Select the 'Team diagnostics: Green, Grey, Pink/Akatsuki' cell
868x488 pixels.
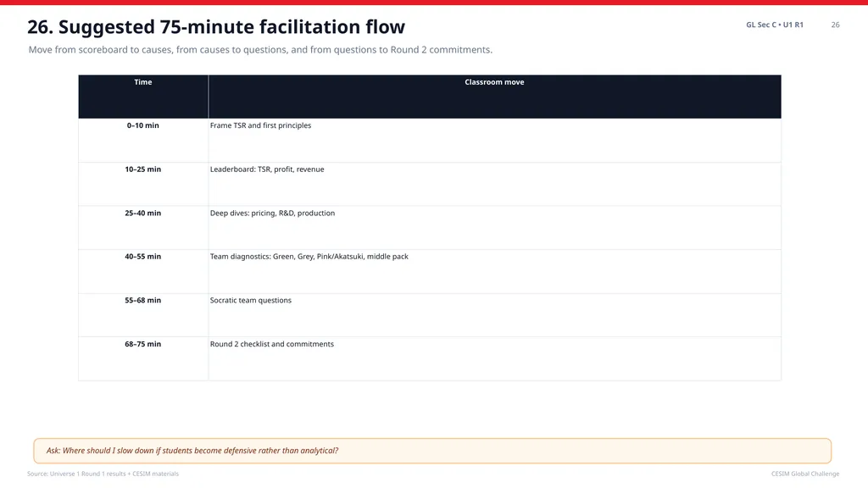coord(494,272)
